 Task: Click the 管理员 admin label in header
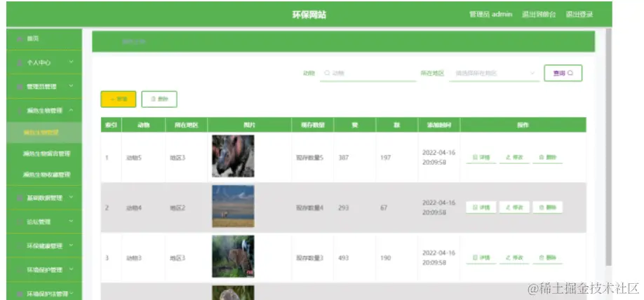click(491, 14)
